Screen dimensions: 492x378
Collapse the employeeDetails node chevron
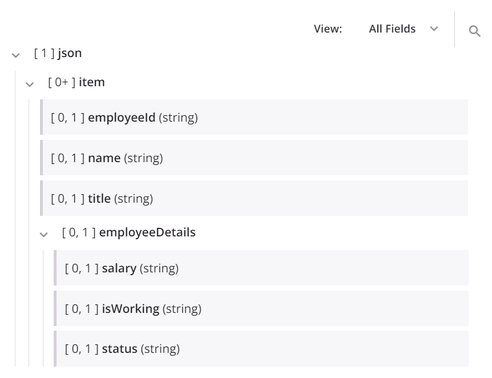tap(44, 235)
